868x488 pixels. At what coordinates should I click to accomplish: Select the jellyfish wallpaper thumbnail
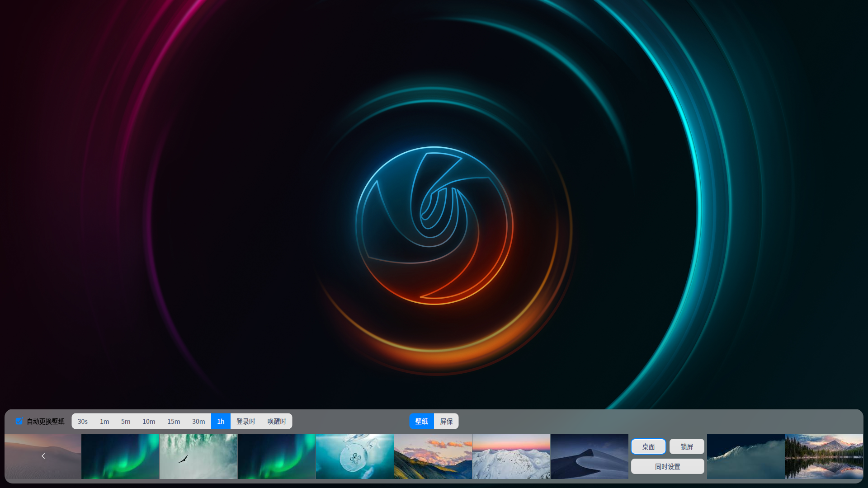pyautogui.click(x=355, y=456)
